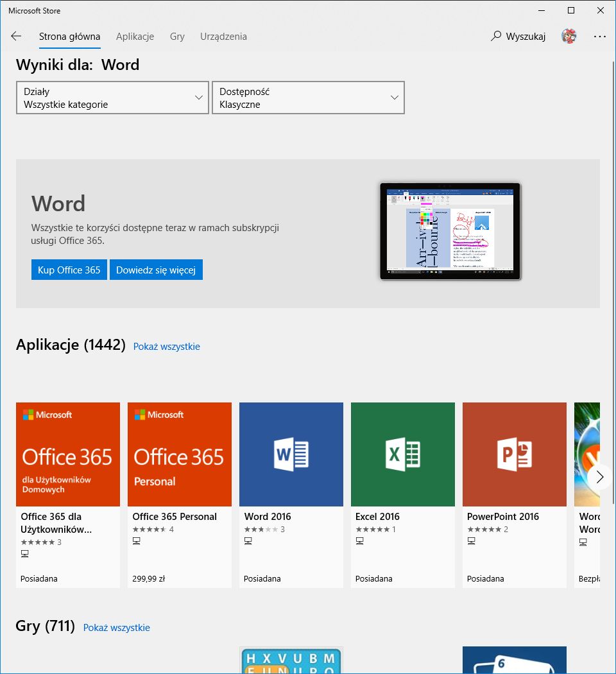Click Posiadana label under Excel 2016
The height and width of the screenshot is (674, 616).
click(373, 578)
